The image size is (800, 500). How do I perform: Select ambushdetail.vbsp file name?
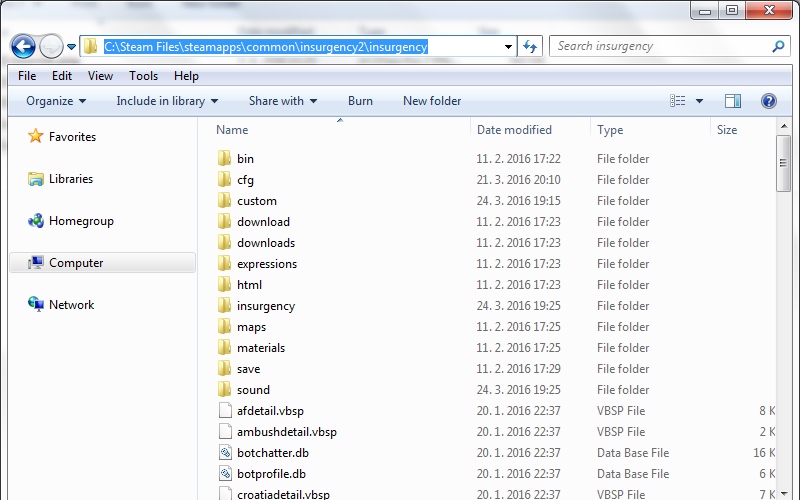click(287, 432)
